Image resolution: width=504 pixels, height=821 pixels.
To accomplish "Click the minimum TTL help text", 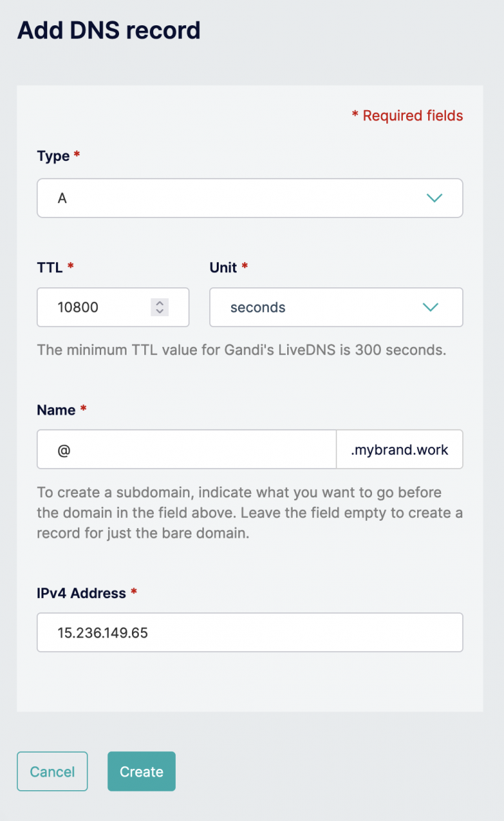I will coord(241,350).
